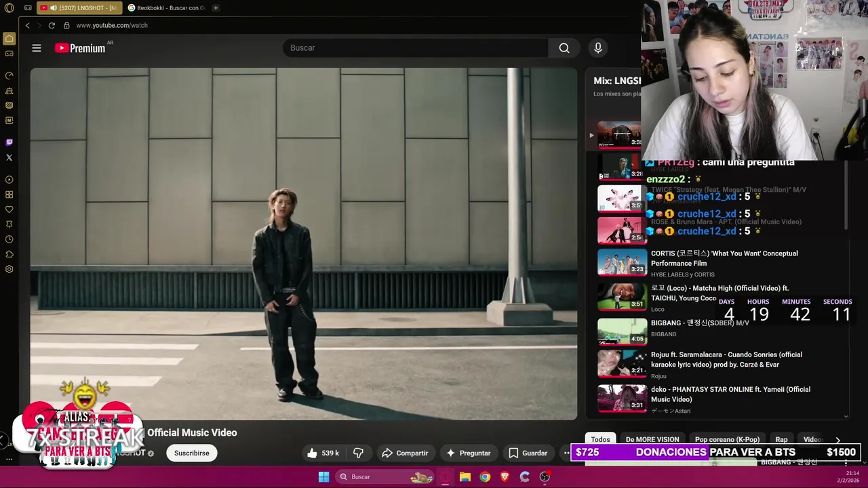Viewport: 868px width, 488px height.
Task: Click Preguntar button
Action: pyautogui.click(x=468, y=453)
